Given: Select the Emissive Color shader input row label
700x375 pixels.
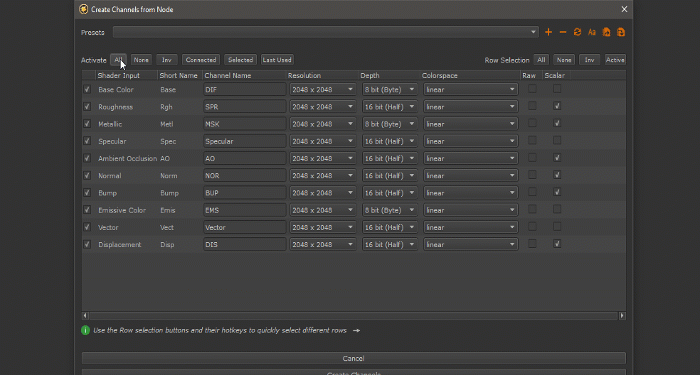Looking at the screenshot, I should [122, 210].
